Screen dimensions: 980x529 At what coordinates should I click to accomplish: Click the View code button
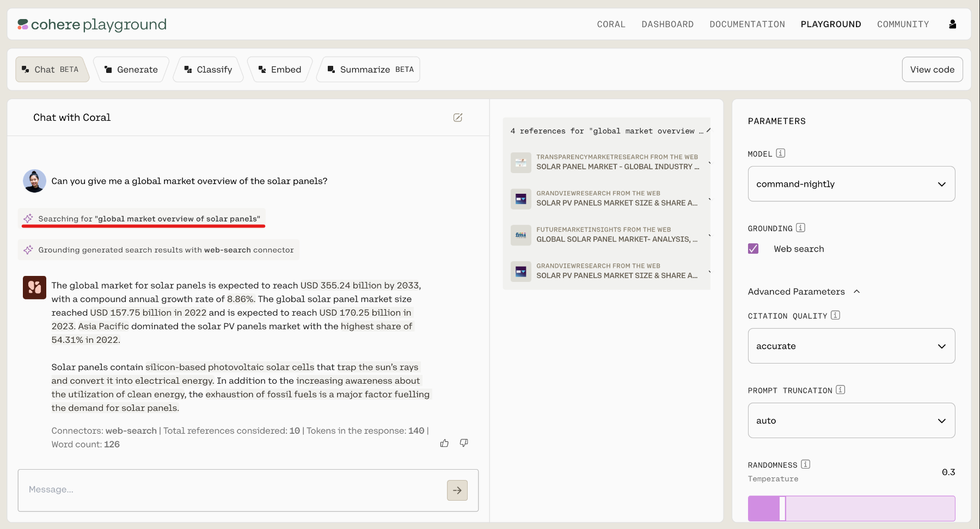pyautogui.click(x=932, y=70)
